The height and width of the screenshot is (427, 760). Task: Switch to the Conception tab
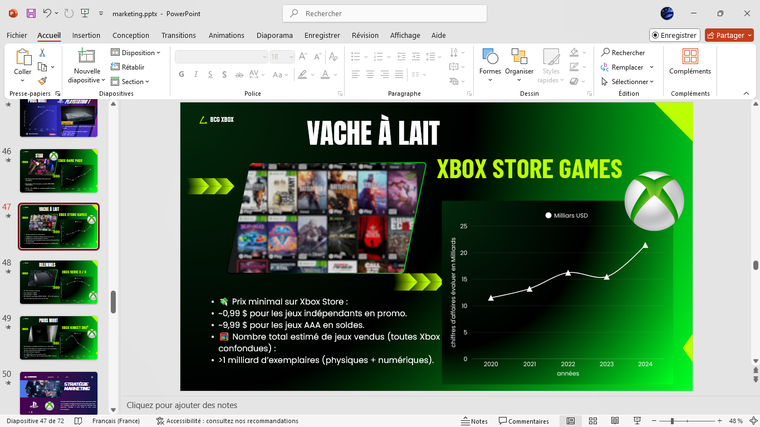pyautogui.click(x=130, y=35)
